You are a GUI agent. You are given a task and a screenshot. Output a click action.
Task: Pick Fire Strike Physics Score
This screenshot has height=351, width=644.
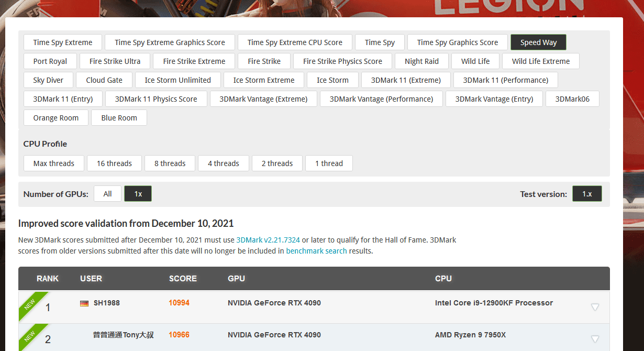[342, 61]
